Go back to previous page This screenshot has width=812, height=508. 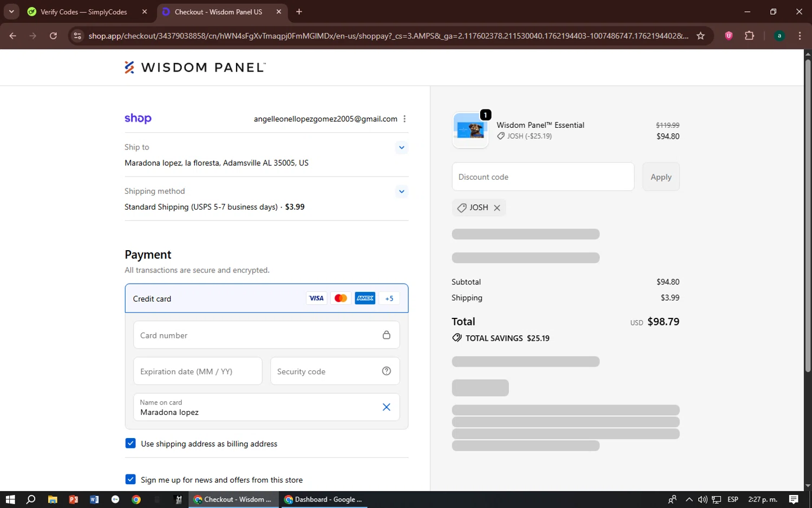[x=13, y=36]
